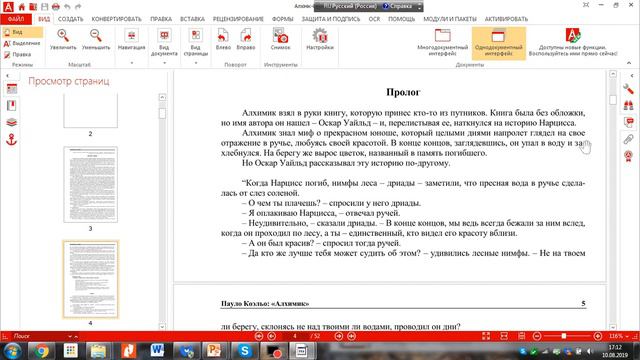Switch to Однодокументный интерфейс
Viewport: 640px width, 360px height.
pyautogui.click(x=498, y=43)
